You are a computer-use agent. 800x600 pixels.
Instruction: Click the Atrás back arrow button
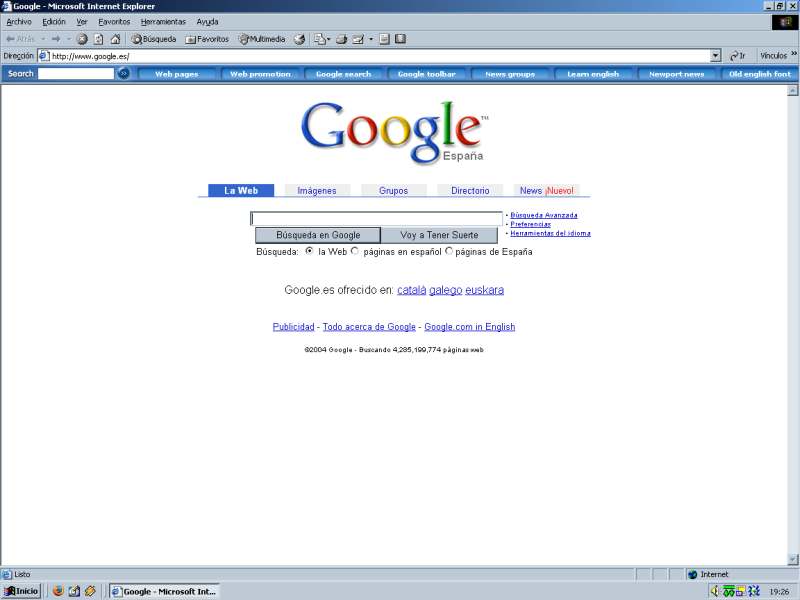(20, 39)
